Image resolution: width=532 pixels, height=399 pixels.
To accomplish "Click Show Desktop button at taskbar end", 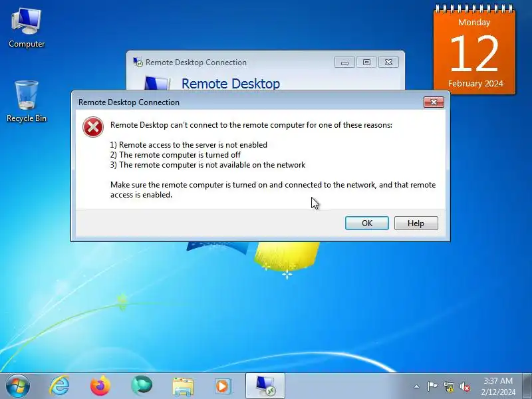I will point(527,386).
